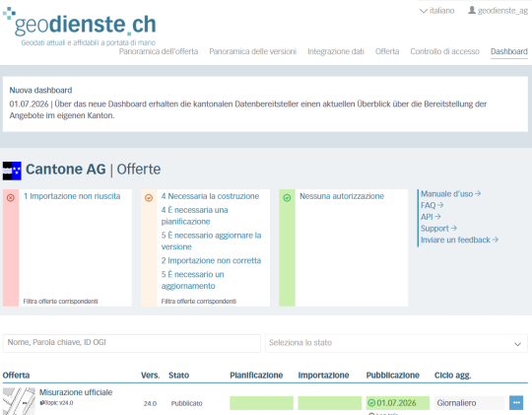Click the green Pianificazione status bar
This screenshot has width=532, height=415.
[x=261, y=403]
